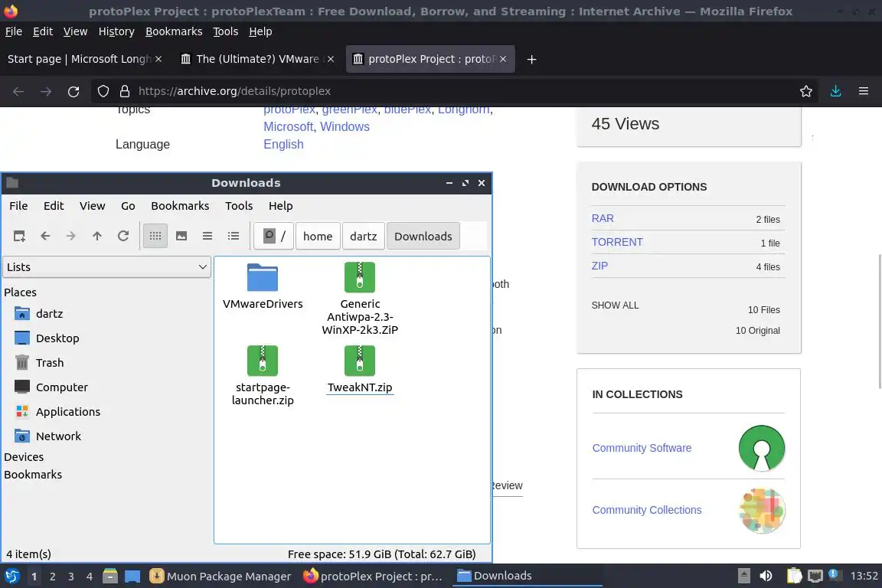Open Muon Package Manager from taskbar

coord(220,577)
